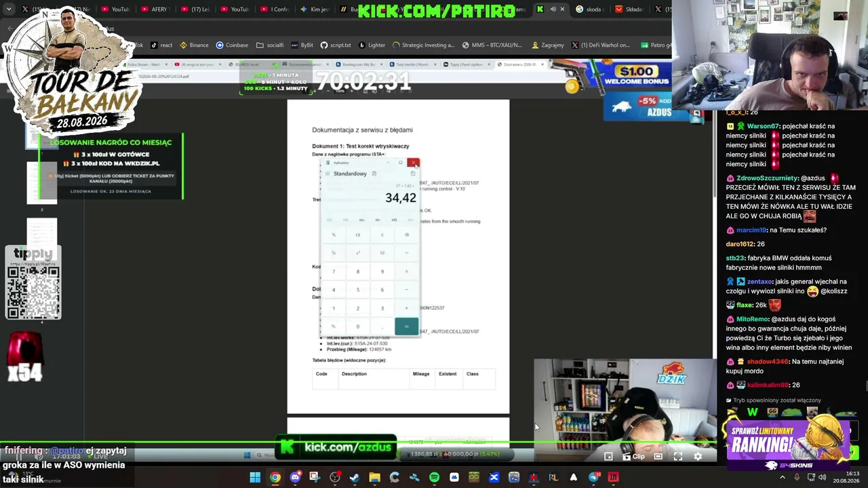This screenshot has height=488, width=868.
Task: Open the Zagrajmy bookmark
Action: pyautogui.click(x=548, y=45)
